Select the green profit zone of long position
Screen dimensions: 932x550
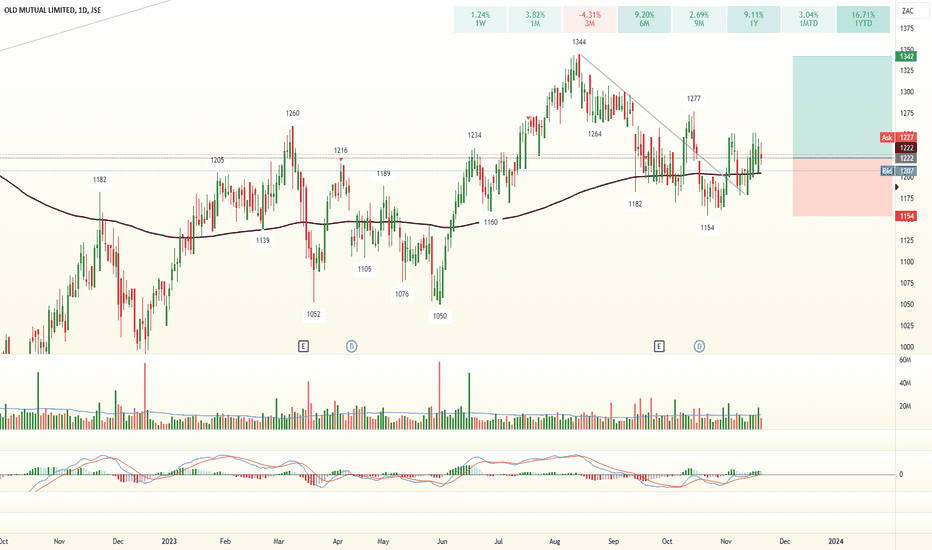pos(842,107)
